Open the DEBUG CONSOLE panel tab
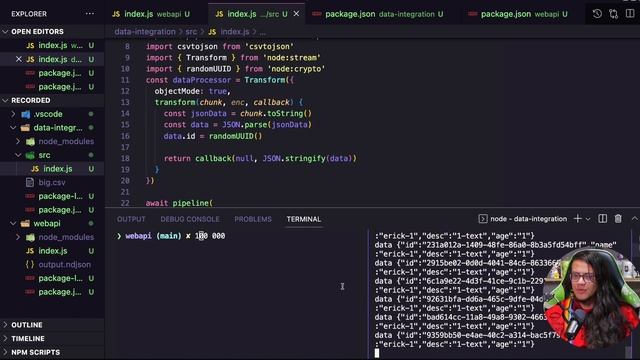640x360 pixels. click(x=190, y=219)
